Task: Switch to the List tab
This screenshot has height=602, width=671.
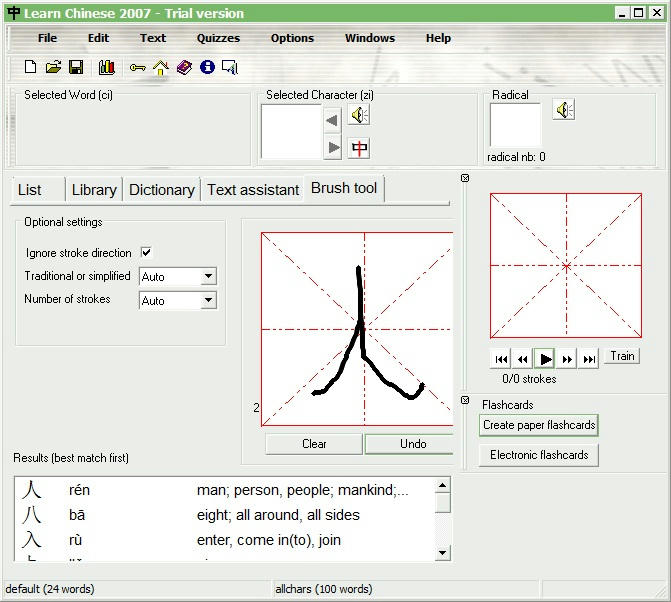Action: (38, 190)
